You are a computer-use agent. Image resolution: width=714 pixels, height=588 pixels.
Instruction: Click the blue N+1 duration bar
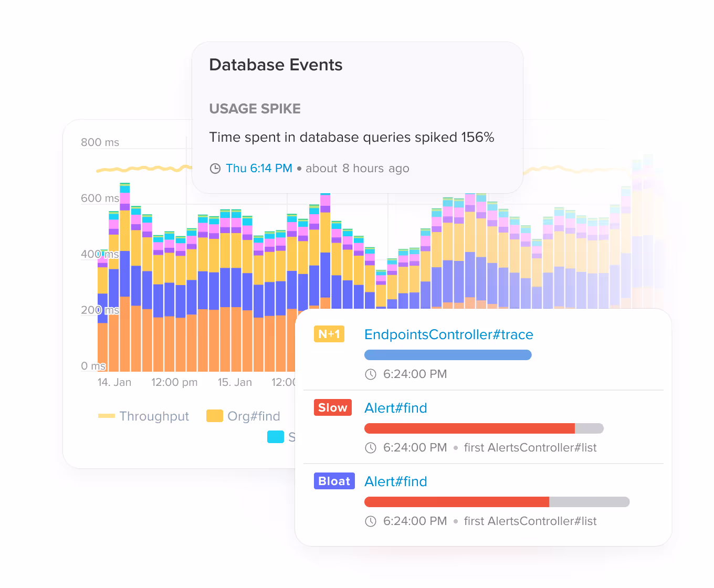(447, 355)
